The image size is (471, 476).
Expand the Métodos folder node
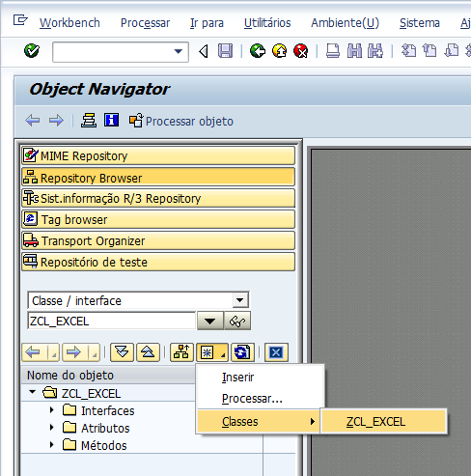(x=52, y=445)
